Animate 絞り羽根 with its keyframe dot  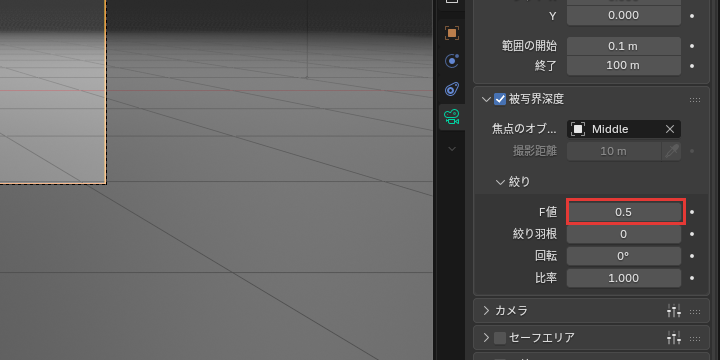click(692, 234)
